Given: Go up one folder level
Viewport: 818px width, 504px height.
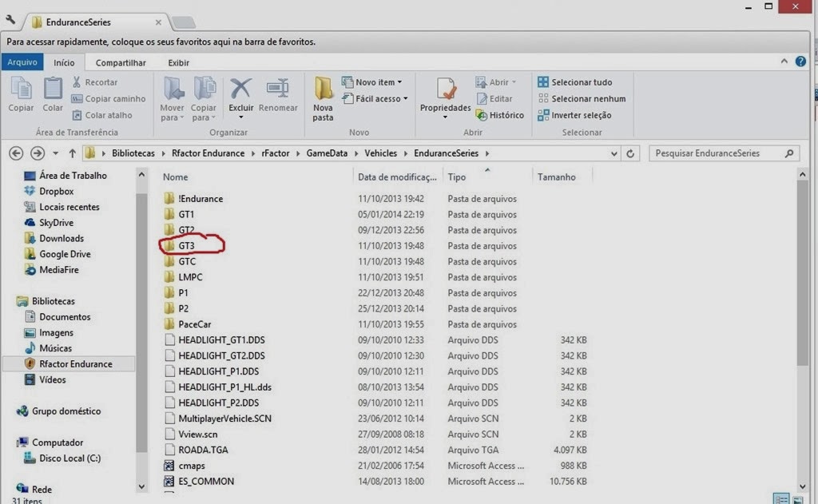Looking at the screenshot, I should pos(72,153).
